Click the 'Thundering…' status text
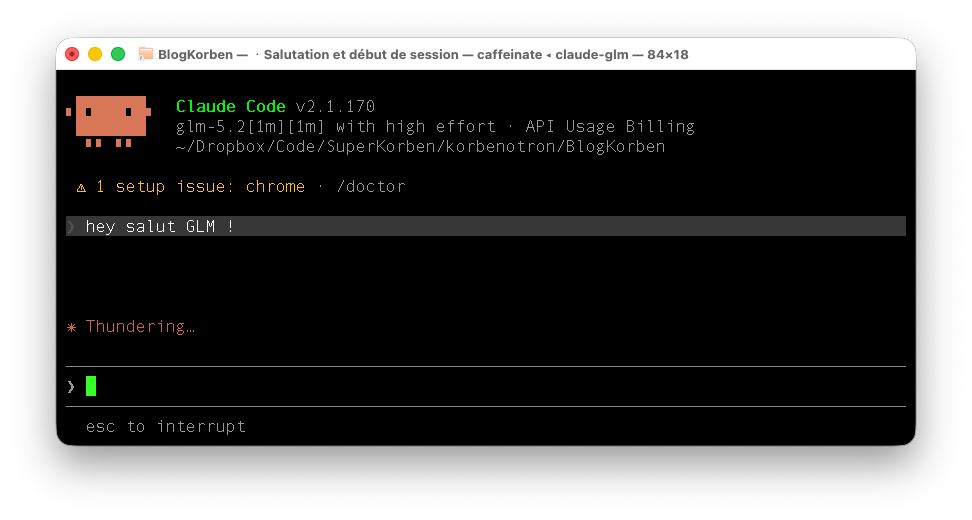Screen dimensions: 972x520 tap(140, 327)
